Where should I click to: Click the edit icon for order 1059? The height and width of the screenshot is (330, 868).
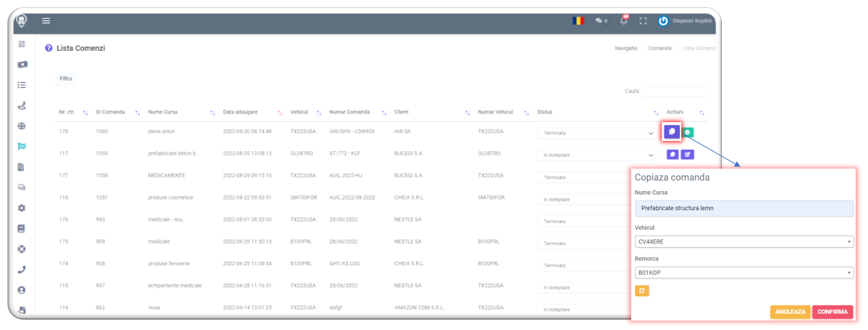coord(687,154)
